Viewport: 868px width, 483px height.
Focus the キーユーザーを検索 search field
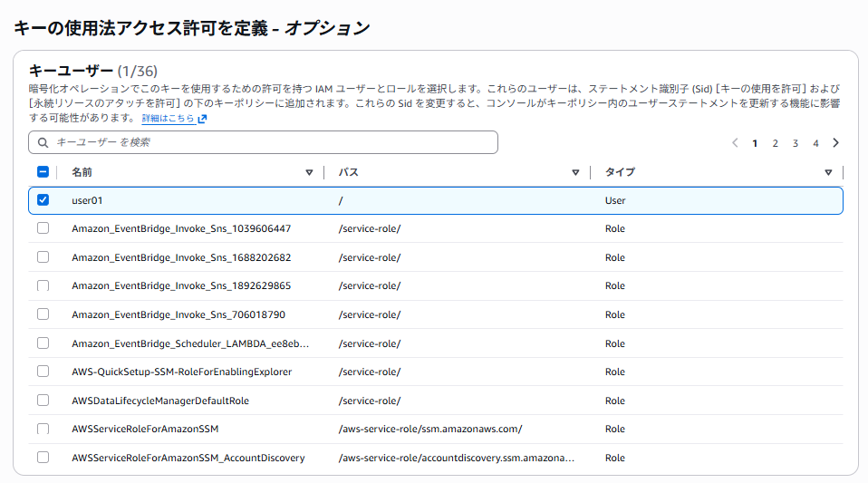pyautogui.click(x=263, y=142)
